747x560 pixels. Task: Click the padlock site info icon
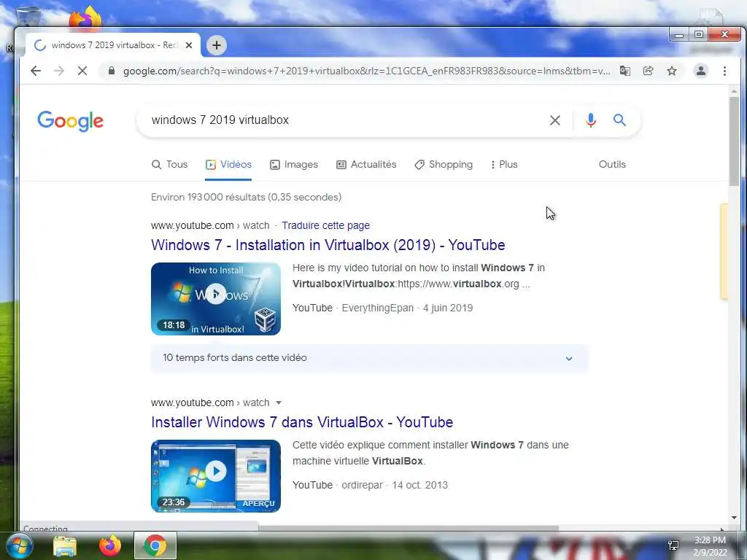pyautogui.click(x=112, y=71)
